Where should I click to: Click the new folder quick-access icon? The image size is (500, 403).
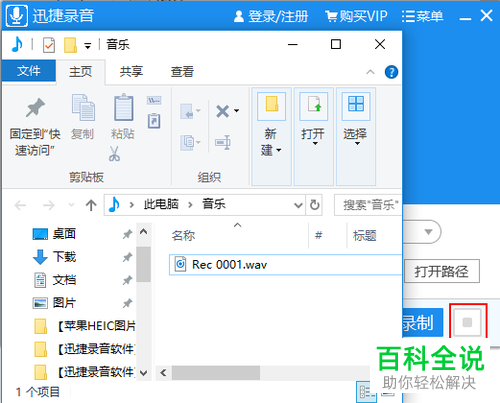pos(70,45)
